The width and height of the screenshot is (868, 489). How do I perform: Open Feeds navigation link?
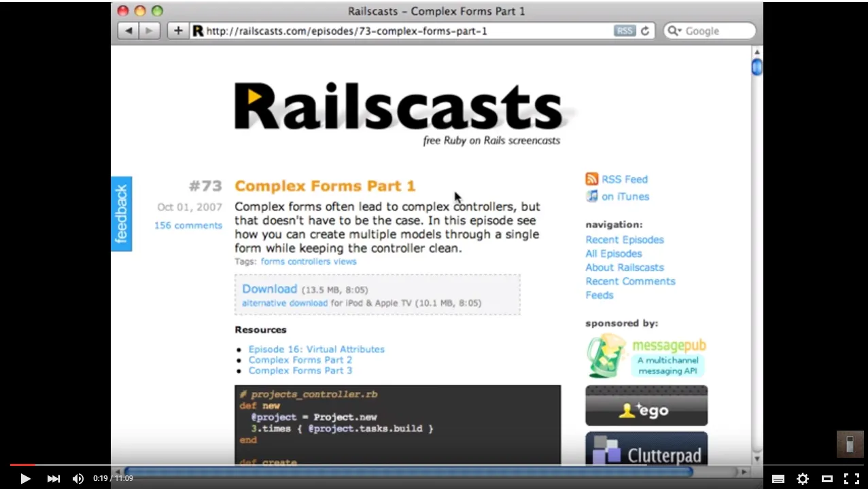click(x=600, y=295)
